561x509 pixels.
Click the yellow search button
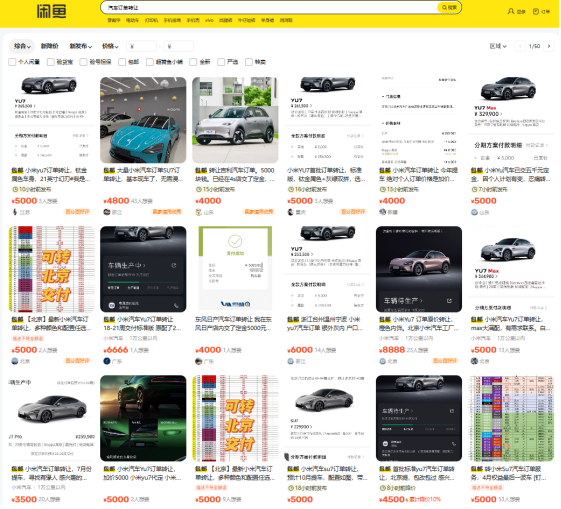coord(449,8)
